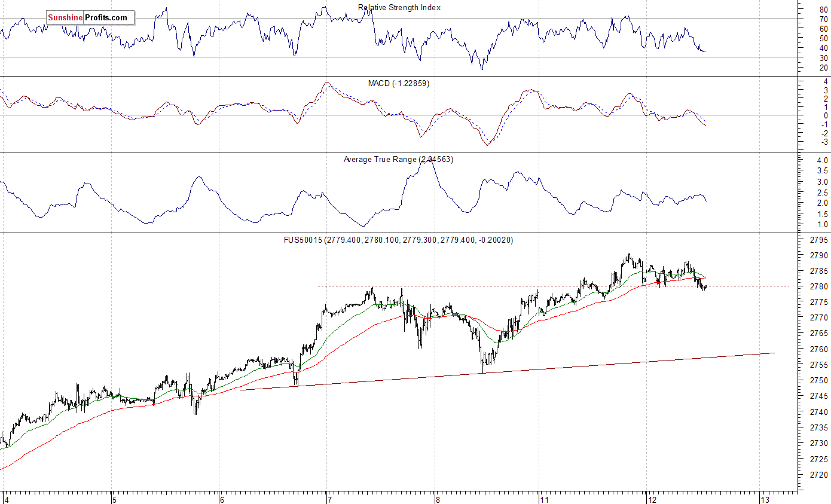The height and width of the screenshot is (504, 831).
Task: Click MACD axis label -1
Action: pyautogui.click(x=824, y=124)
